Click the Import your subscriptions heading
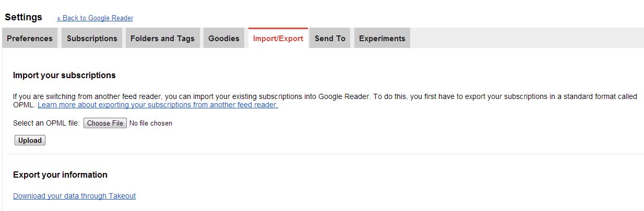644x211 pixels. pyautogui.click(x=64, y=76)
